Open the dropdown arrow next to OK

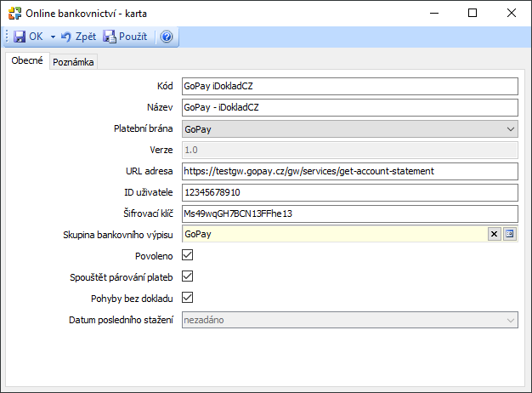click(53, 37)
